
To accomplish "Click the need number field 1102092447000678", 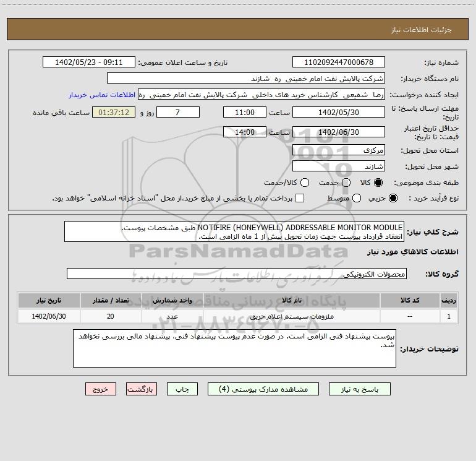I will click(339, 62).
